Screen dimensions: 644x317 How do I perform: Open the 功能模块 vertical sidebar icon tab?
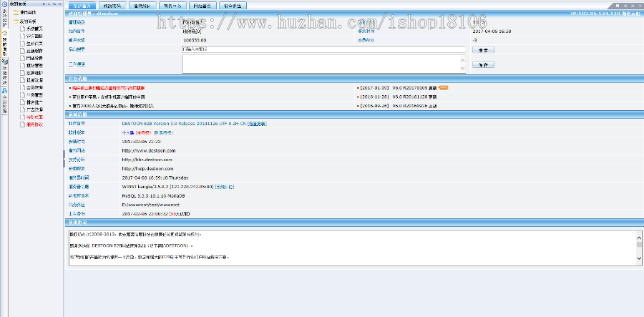[4, 72]
